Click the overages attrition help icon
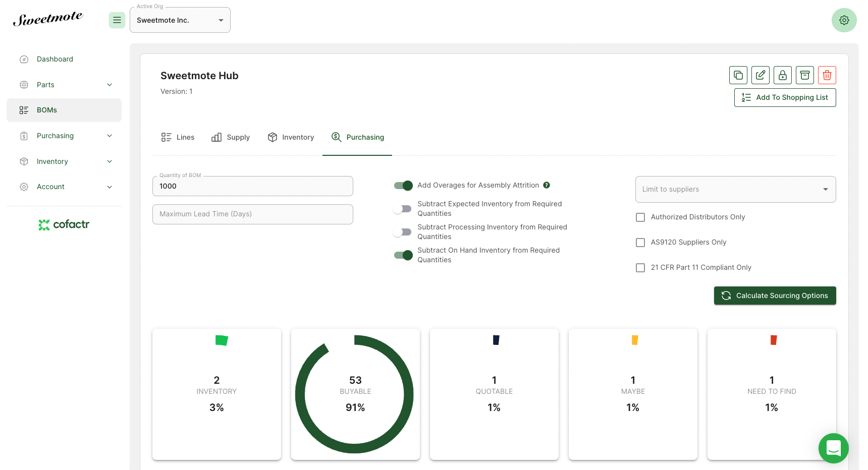The image size is (868, 470). 547,185
